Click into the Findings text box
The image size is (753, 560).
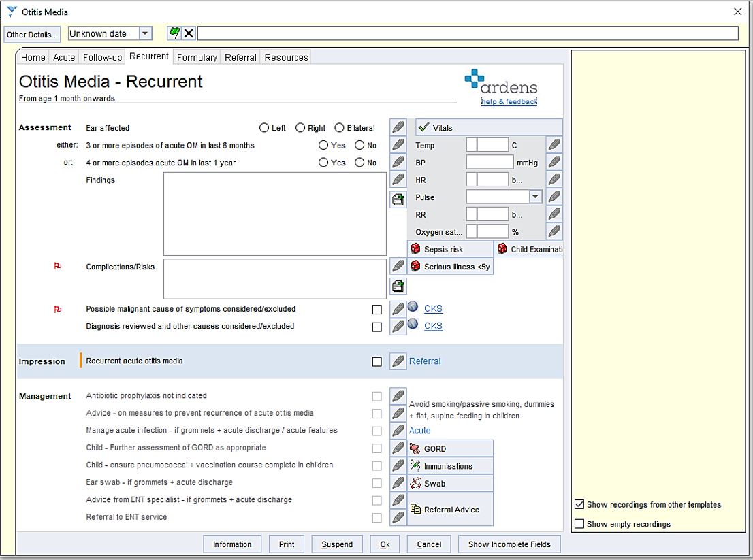pyautogui.click(x=274, y=214)
